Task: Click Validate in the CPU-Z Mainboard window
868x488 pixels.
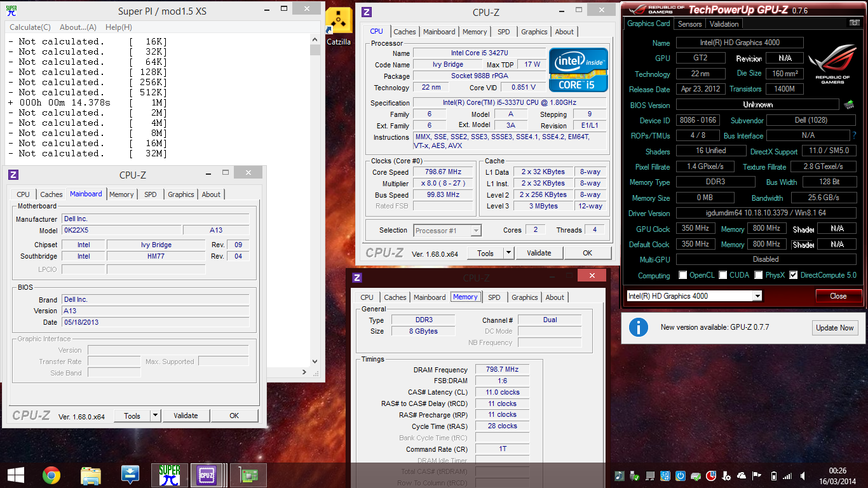Action: [x=186, y=416]
